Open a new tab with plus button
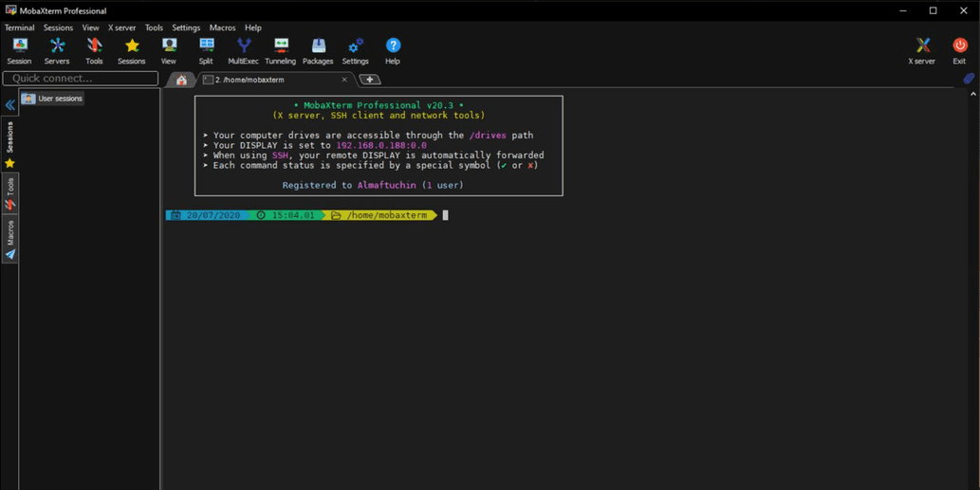The width and height of the screenshot is (980, 490). coord(370,80)
